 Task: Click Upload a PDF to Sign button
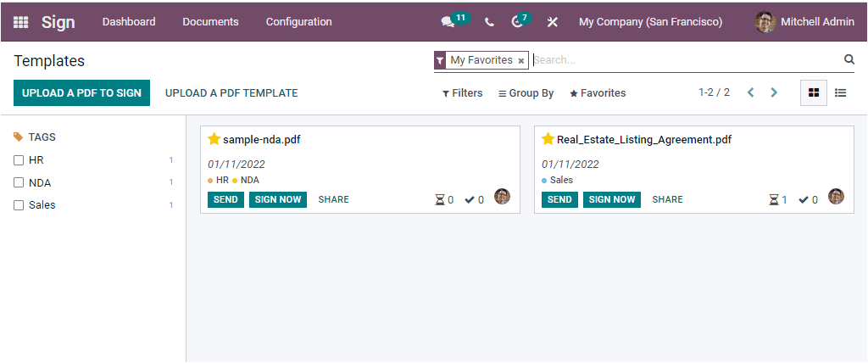[x=82, y=93]
